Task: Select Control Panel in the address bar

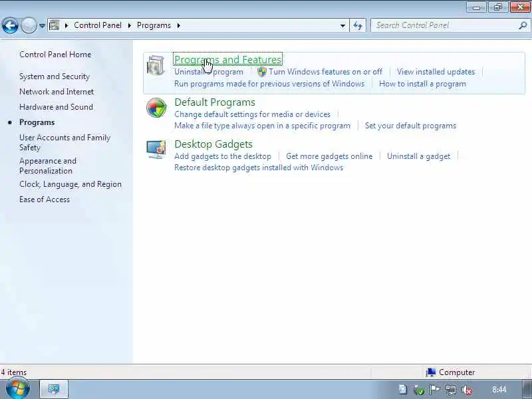Action: [98, 25]
